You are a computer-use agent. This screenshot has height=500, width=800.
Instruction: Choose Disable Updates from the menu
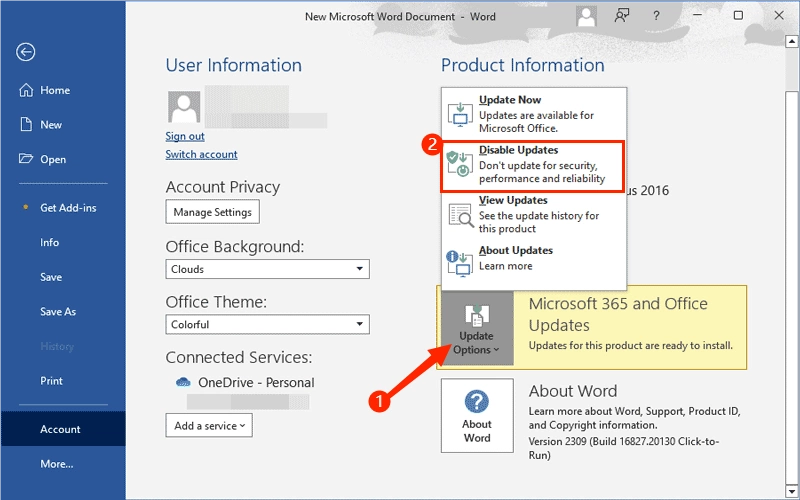(533, 167)
